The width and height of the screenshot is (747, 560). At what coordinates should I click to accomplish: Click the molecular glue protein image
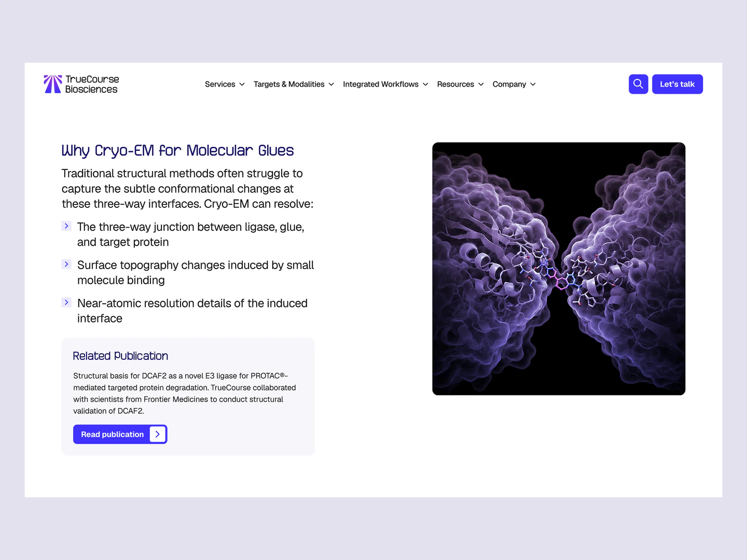pyautogui.click(x=559, y=269)
